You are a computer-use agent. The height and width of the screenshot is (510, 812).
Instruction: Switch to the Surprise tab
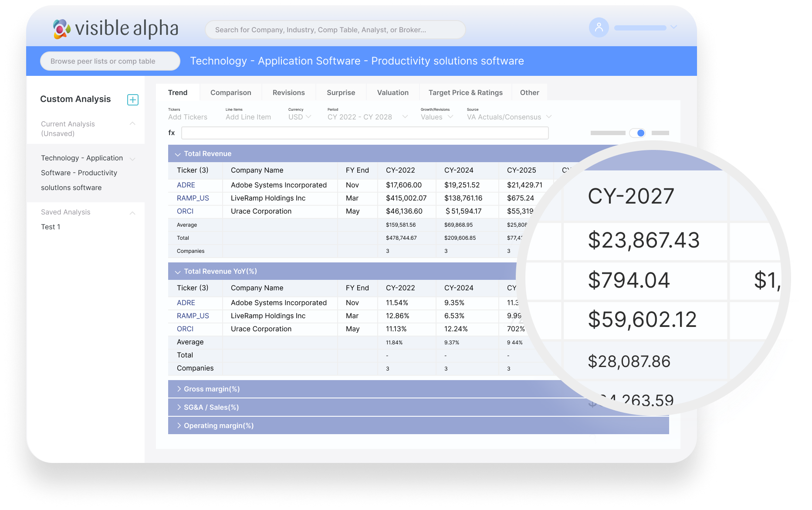[x=341, y=92]
